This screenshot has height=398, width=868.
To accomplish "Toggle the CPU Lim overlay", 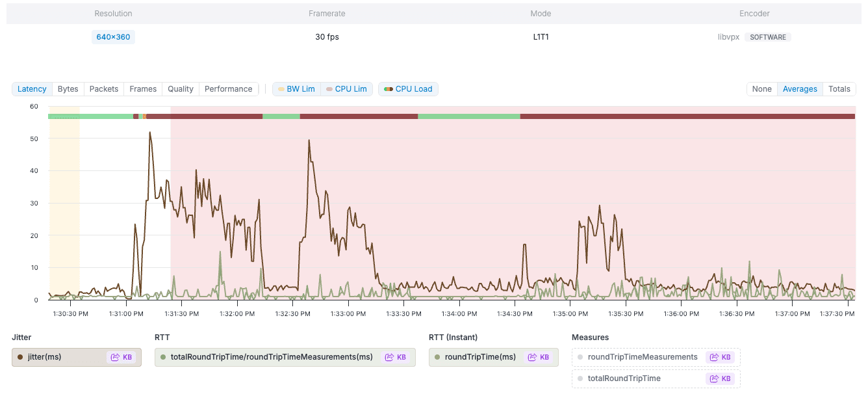I will (346, 89).
